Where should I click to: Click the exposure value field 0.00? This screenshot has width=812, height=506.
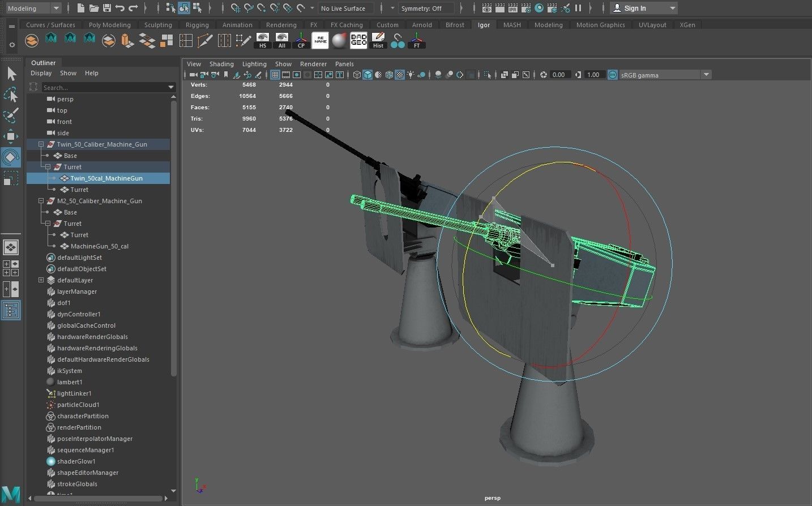coord(559,75)
